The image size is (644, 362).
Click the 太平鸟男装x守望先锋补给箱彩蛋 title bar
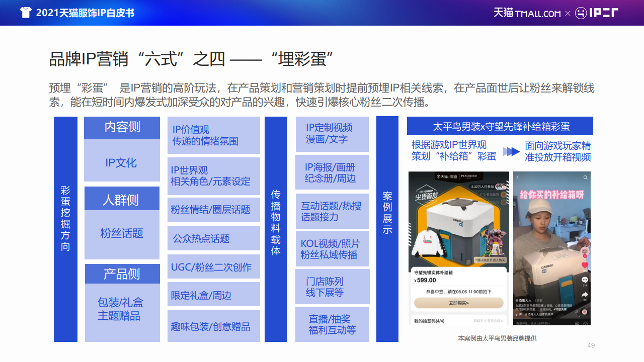(x=500, y=126)
